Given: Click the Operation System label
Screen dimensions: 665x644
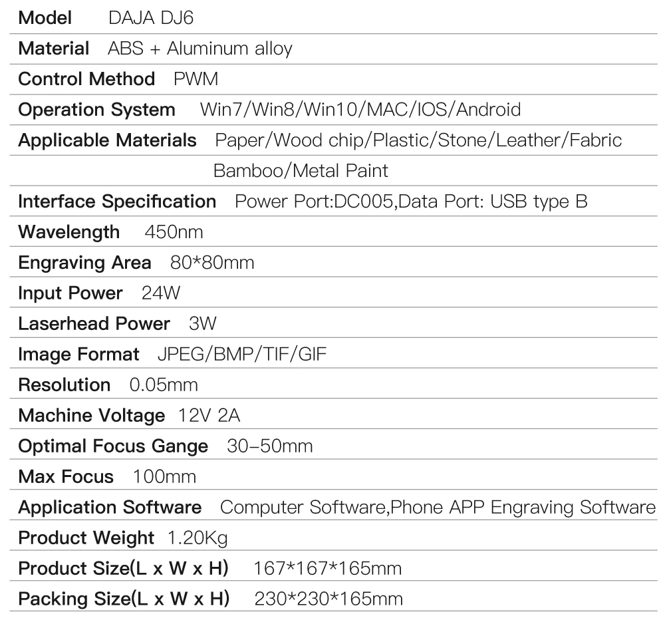Looking at the screenshot, I should 96,110.
